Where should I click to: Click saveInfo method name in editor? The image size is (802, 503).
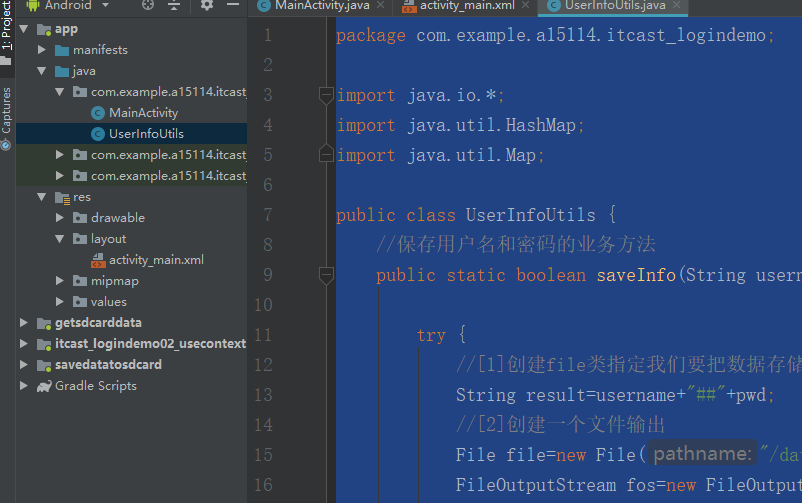636,275
